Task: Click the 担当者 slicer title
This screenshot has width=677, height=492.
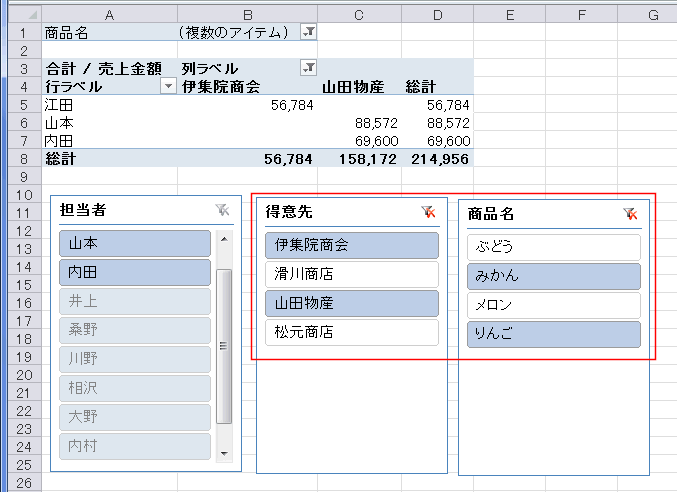Action: pyautogui.click(x=83, y=210)
